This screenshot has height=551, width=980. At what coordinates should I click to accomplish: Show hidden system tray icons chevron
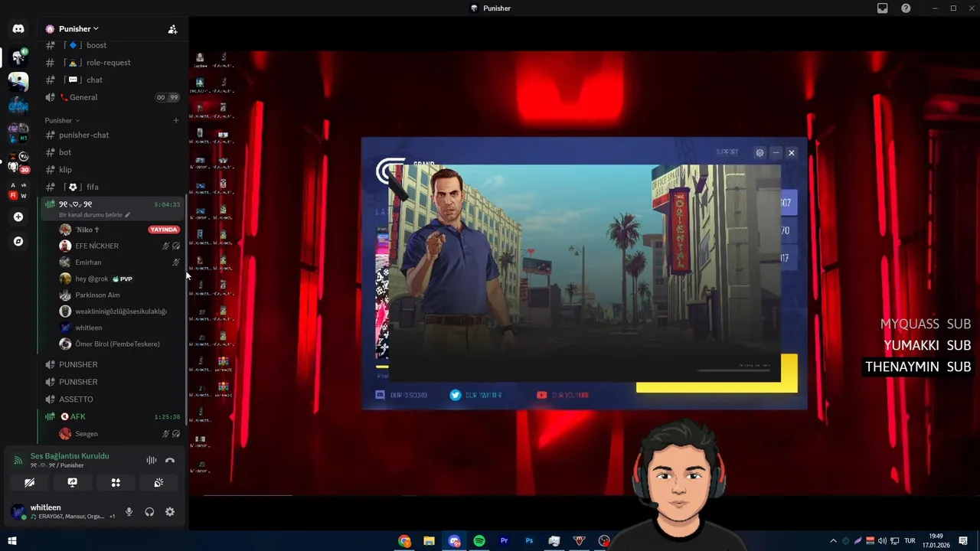click(833, 541)
